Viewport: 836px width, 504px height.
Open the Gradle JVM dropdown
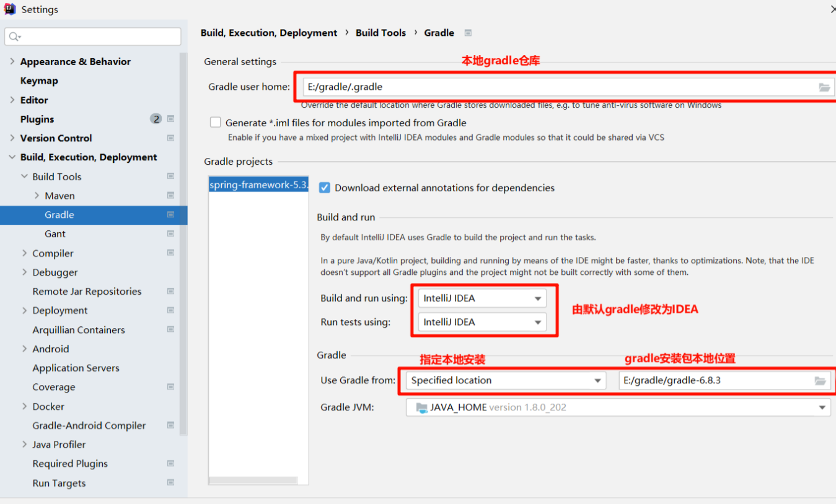[x=618, y=407]
